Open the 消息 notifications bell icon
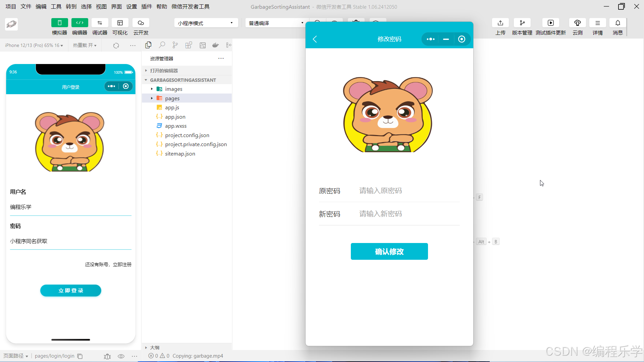Image resolution: width=644 pixels, height=362 pixels. tap(618, 23)
